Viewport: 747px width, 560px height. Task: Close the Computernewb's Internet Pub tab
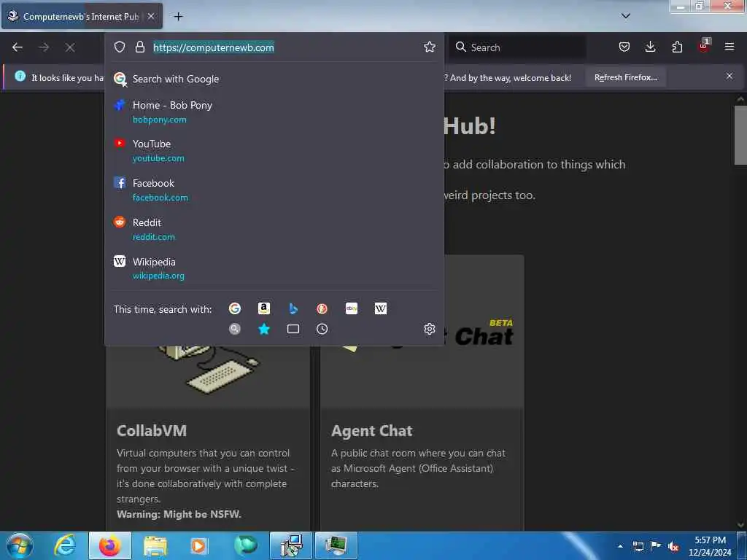[x=150, y=16]
